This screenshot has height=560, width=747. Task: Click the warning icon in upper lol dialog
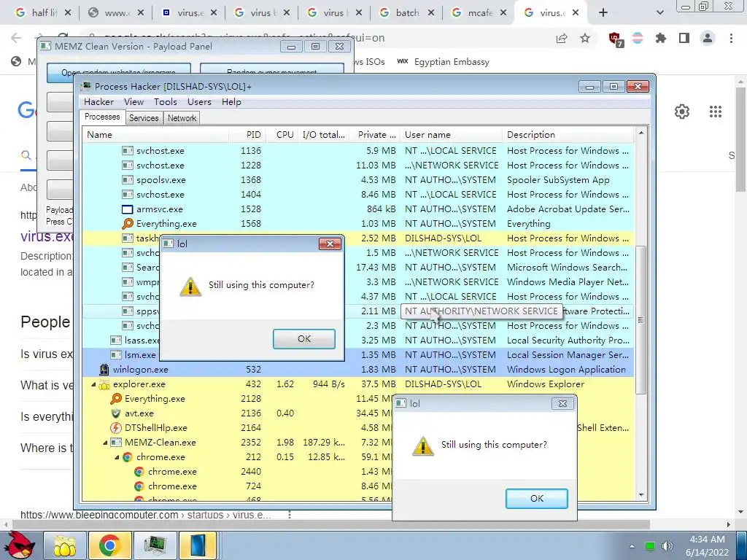pyautogui.click(x=190, y=287)
